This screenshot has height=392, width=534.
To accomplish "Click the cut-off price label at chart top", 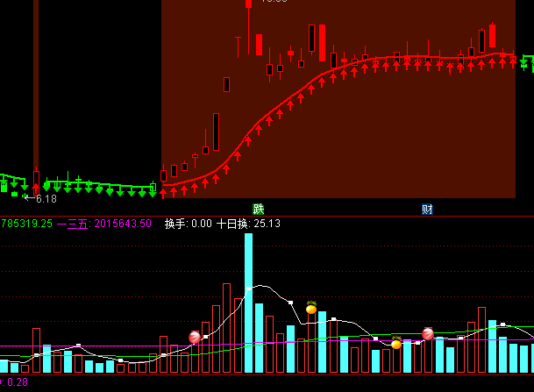I will pos(274,3).
